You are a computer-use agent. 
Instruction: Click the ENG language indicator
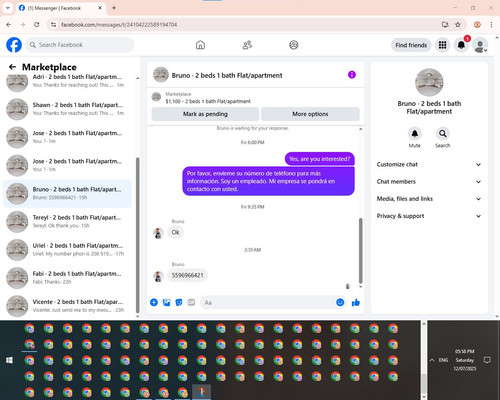(443, 360)
